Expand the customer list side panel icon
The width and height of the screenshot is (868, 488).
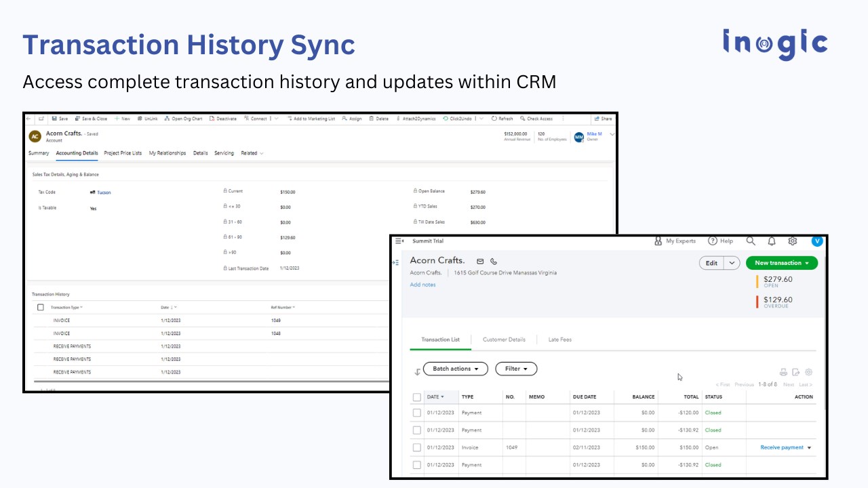click(x=395, y=262)
